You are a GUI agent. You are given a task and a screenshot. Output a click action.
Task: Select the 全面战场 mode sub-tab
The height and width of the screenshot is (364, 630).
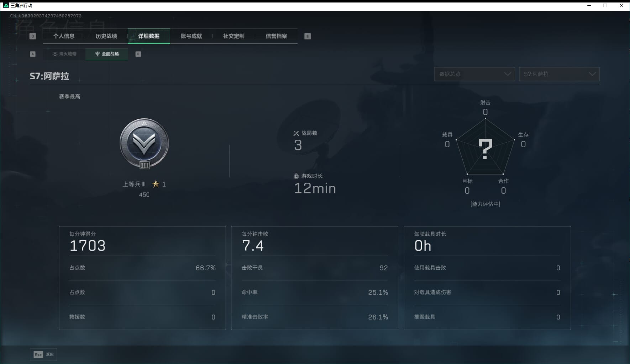[107, 54]
